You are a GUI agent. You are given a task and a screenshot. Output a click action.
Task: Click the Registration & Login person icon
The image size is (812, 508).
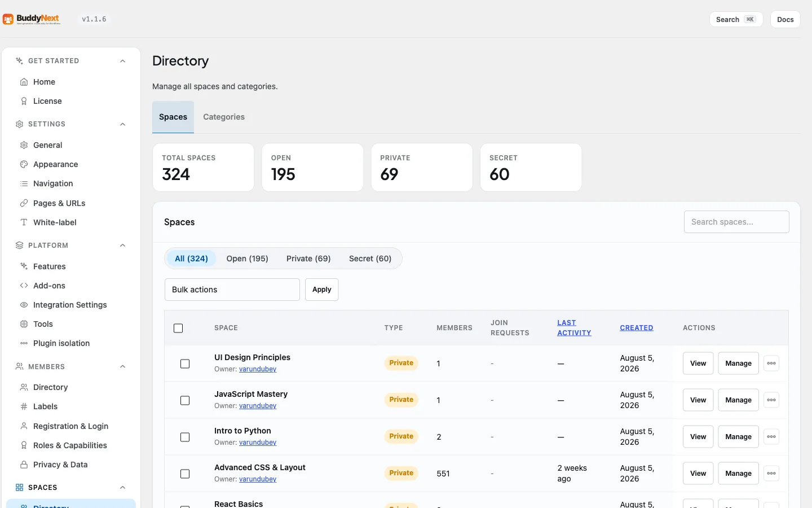tap(24, 426)
